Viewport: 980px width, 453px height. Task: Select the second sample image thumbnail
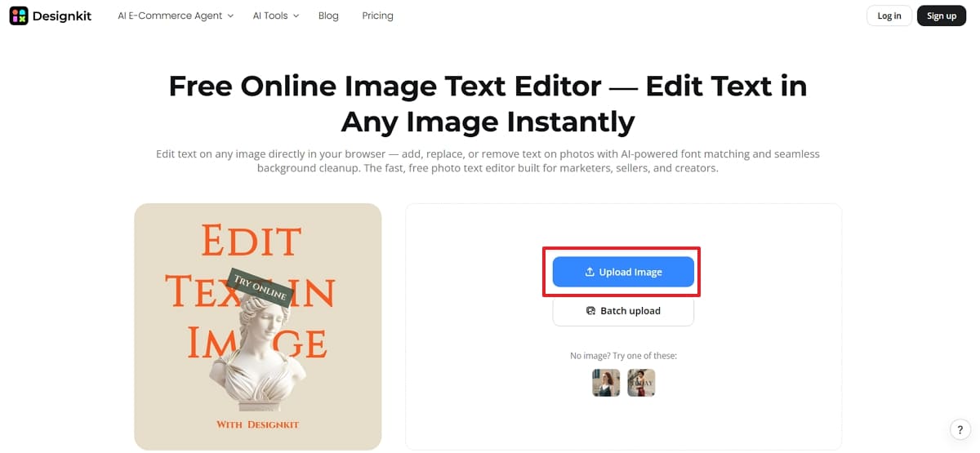tap(641, 383)
